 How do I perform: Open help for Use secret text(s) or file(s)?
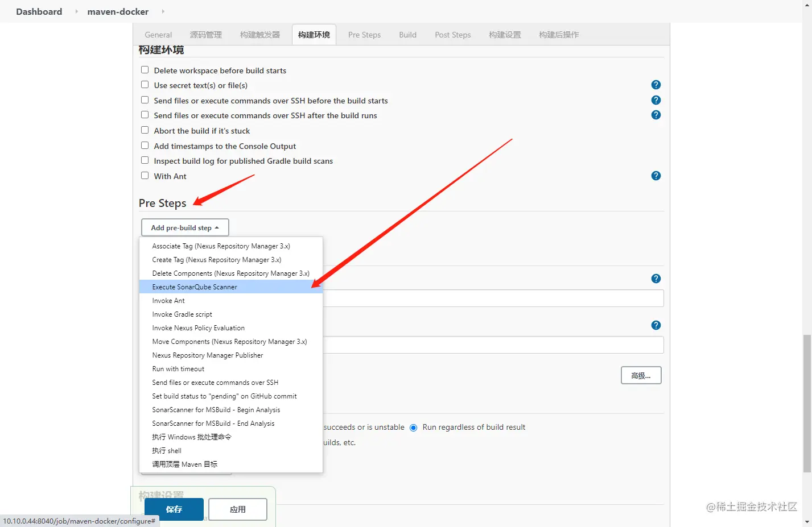(656, 85)
